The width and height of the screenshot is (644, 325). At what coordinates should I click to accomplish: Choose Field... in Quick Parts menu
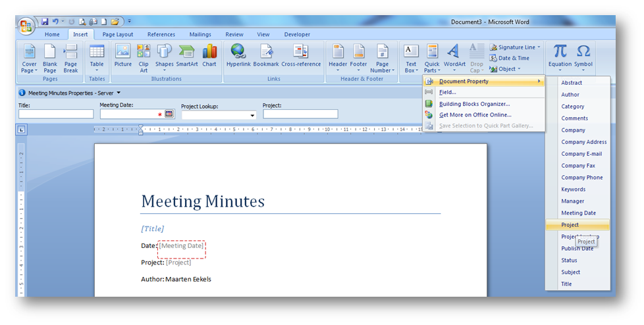tap(484, 92)
